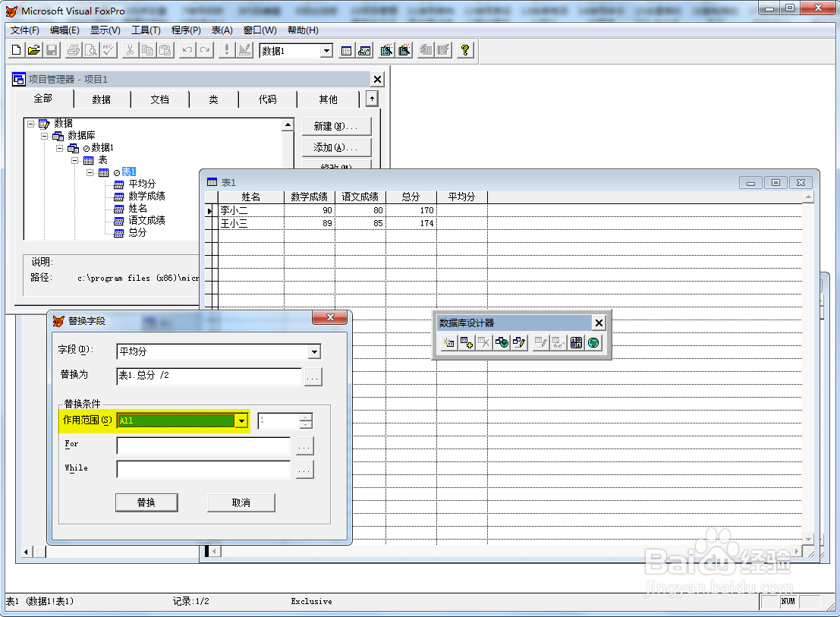Click the Cut scissors icon

coord(130,50)
